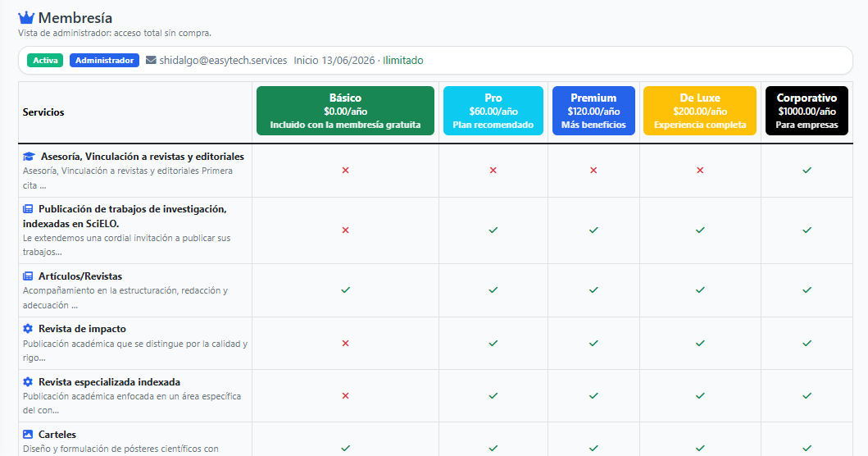Image resolution: width=868 pixels, height=456 pixels.
Task: Click the Acompañamiento en la estructuración description
Action: tap(125, 298)
